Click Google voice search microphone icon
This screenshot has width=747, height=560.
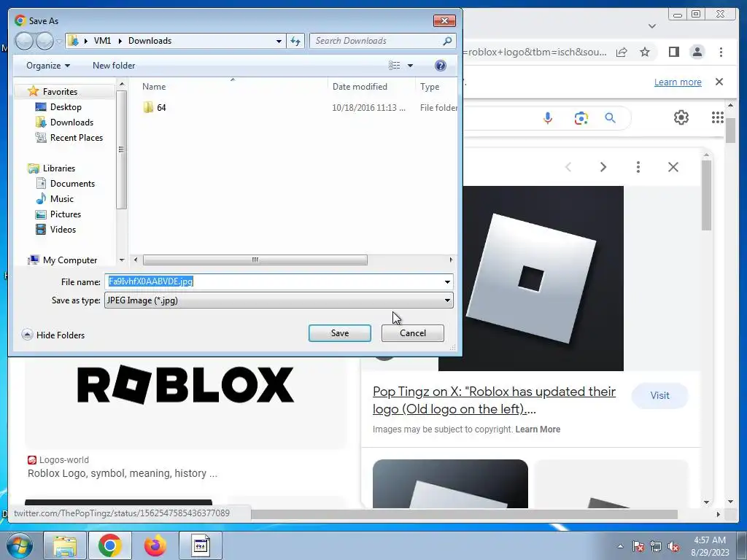[x=548, y=117]
